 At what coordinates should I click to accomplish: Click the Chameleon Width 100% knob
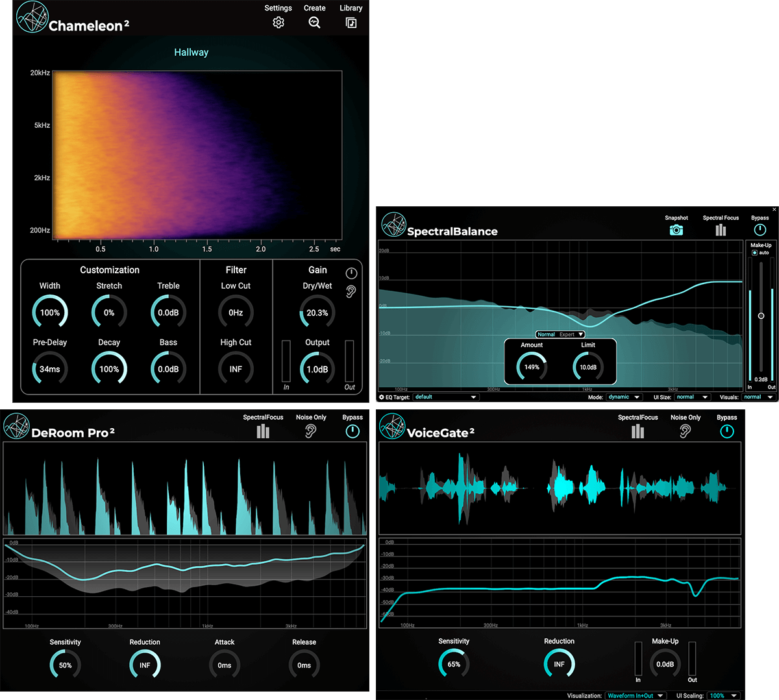tap(50, 312)
